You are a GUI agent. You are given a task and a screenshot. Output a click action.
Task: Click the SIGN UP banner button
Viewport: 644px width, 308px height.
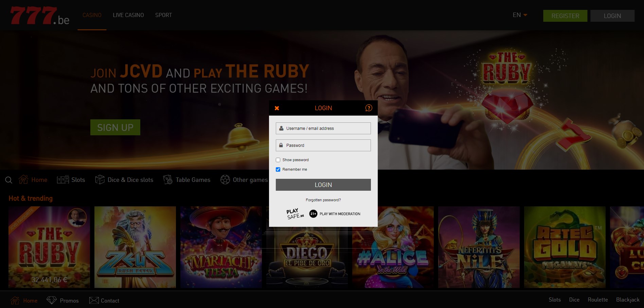coord(115,127)
